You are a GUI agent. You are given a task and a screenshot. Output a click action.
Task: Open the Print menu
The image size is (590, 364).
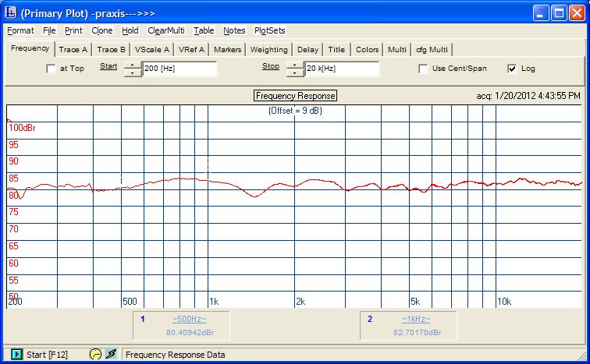click(73, 30)
